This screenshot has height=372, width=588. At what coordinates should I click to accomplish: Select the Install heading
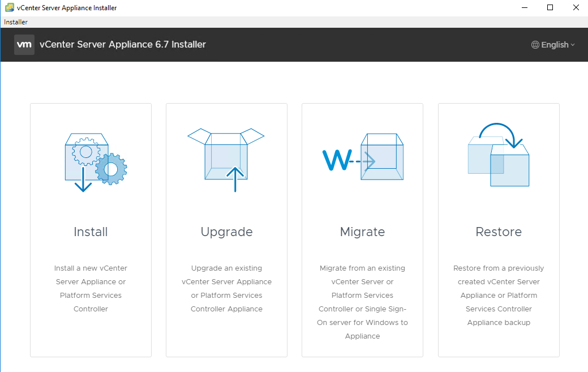pyautogui.click(x=91, y=232)
